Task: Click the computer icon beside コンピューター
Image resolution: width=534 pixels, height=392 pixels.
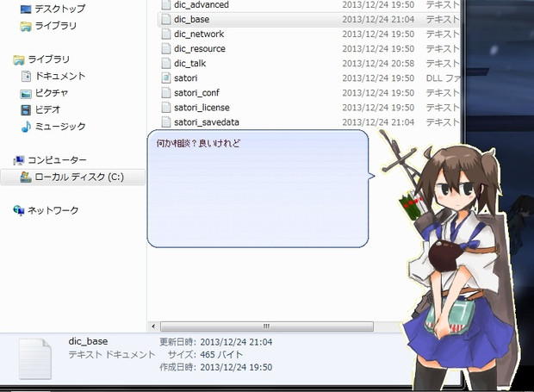Action: [x=19, y=160]
